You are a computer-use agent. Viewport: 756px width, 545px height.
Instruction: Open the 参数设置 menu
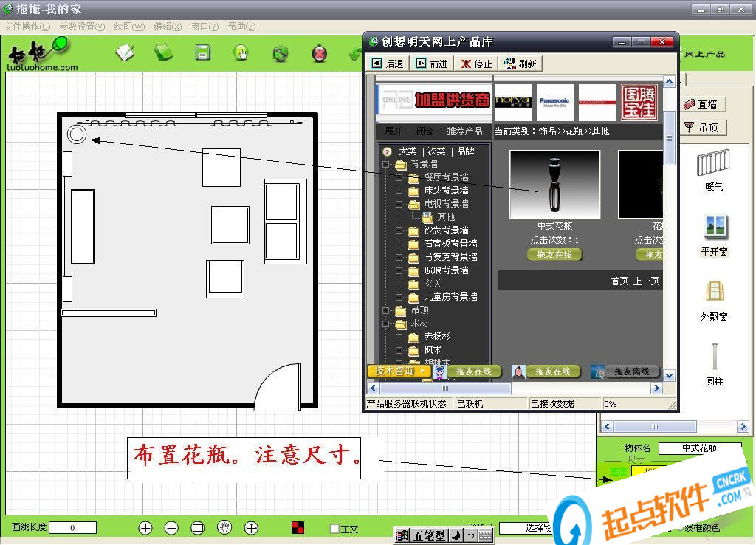pyautogui.click(x=82, y=27)
